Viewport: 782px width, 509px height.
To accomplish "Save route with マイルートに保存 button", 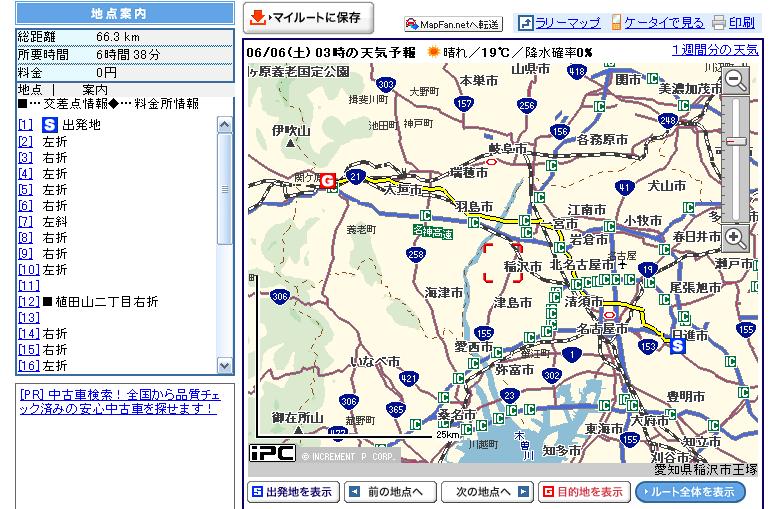I will pyautogui.click(x=308, y=18).
